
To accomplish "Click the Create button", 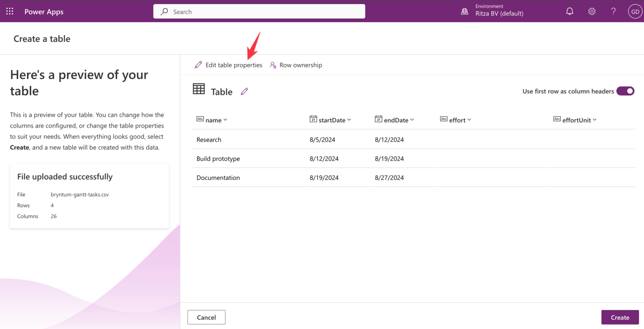I will pos(620,317).
